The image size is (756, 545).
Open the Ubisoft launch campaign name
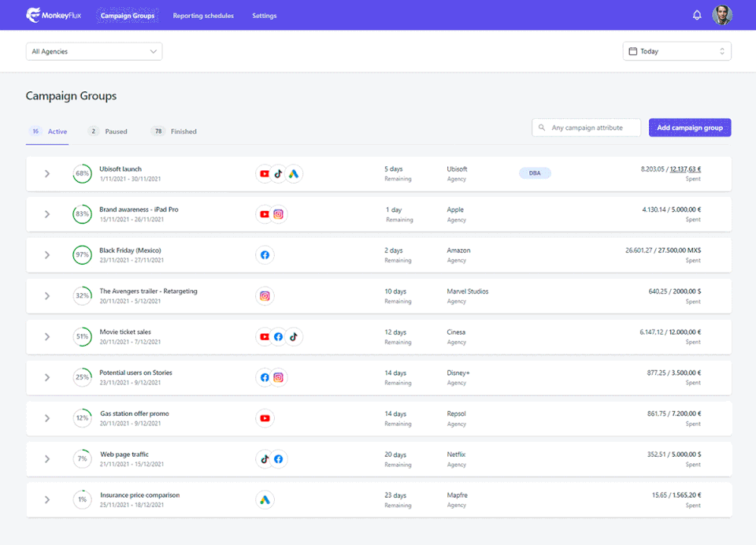tap(120, 169)
